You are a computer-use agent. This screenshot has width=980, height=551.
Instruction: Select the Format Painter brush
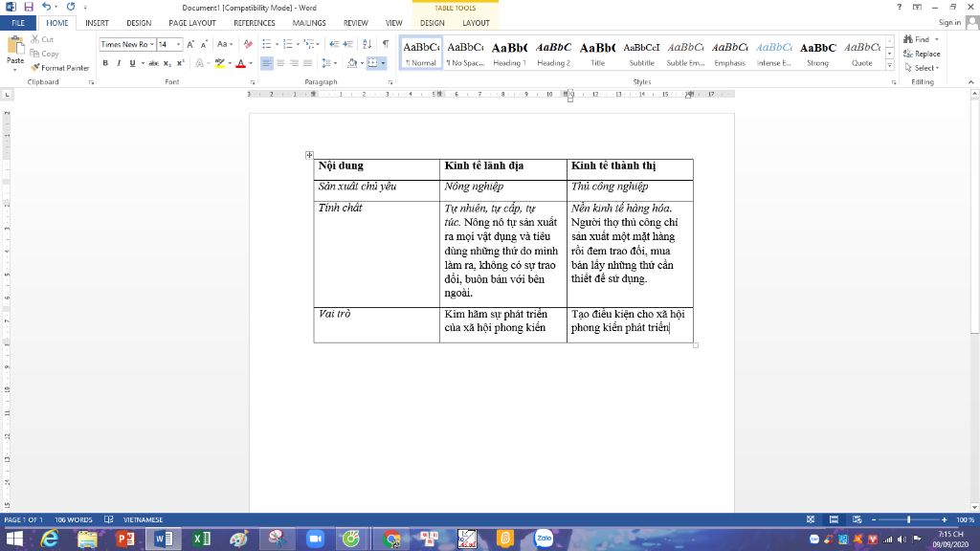tap(59, 68)
